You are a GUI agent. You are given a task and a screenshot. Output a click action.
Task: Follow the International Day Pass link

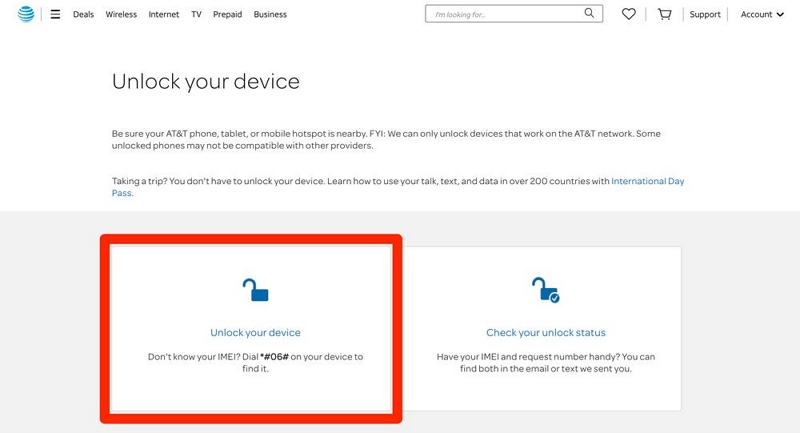point(647,181)
